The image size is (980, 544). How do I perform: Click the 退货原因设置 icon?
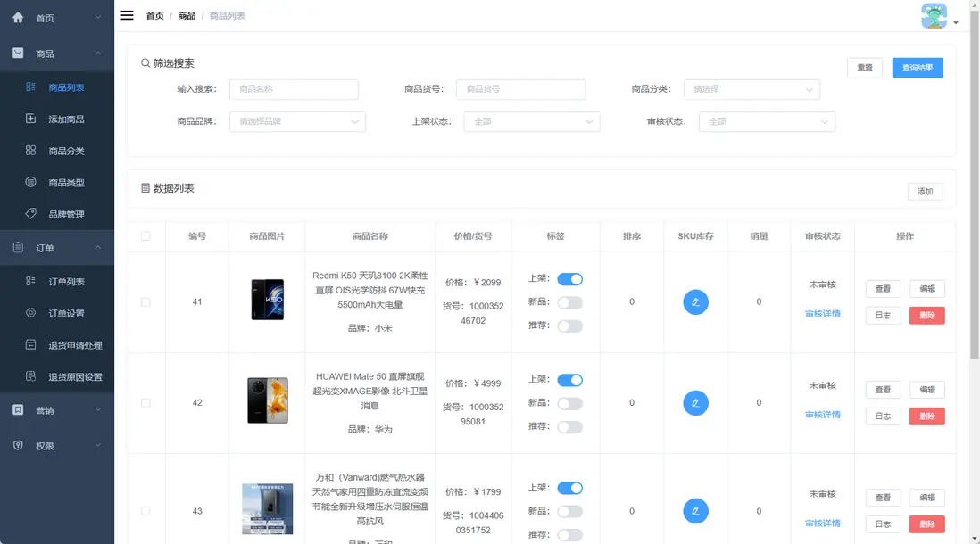pyautogui.click(x=30, y=376)
